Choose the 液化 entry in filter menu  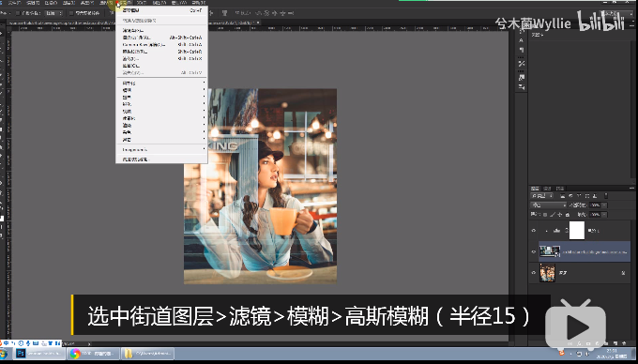162,59
